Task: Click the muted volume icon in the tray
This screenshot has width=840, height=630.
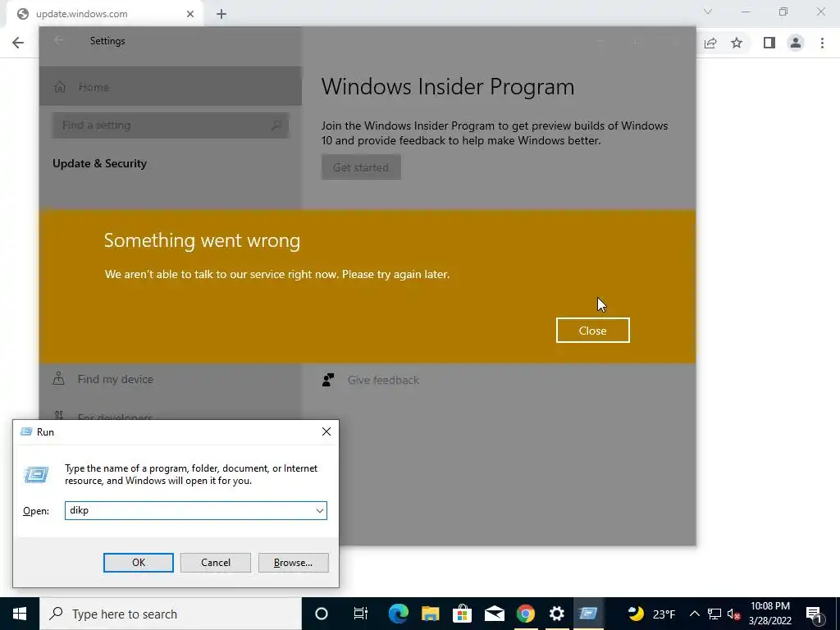Action: point(733,614)
